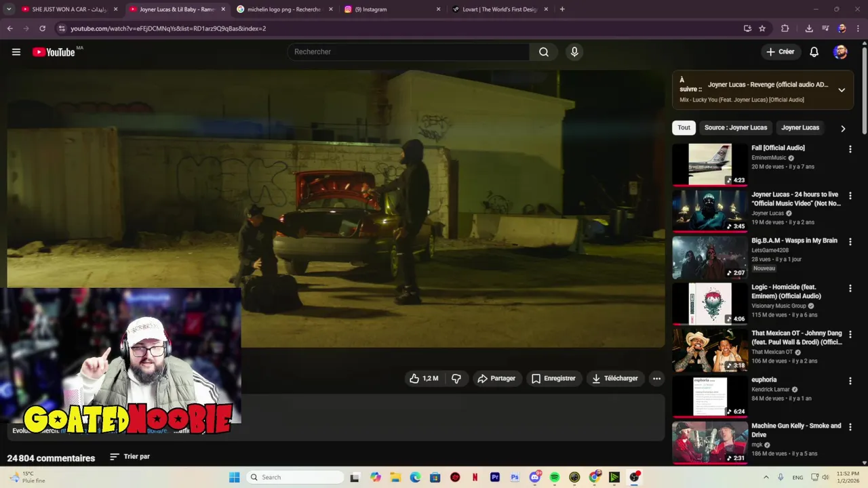Show hidden system tray icons
This screenshot has width=868, height=488.
pos(766,477)
